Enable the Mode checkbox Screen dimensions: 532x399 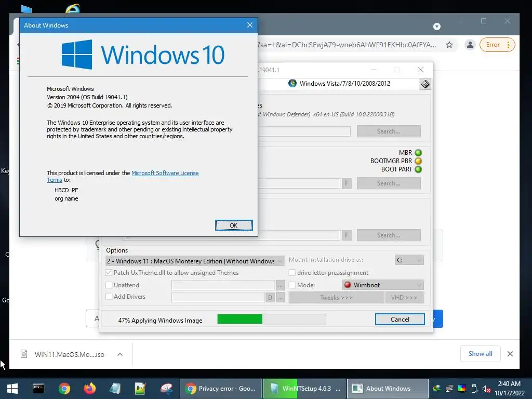pyautogui.click(x=292, y=285)
